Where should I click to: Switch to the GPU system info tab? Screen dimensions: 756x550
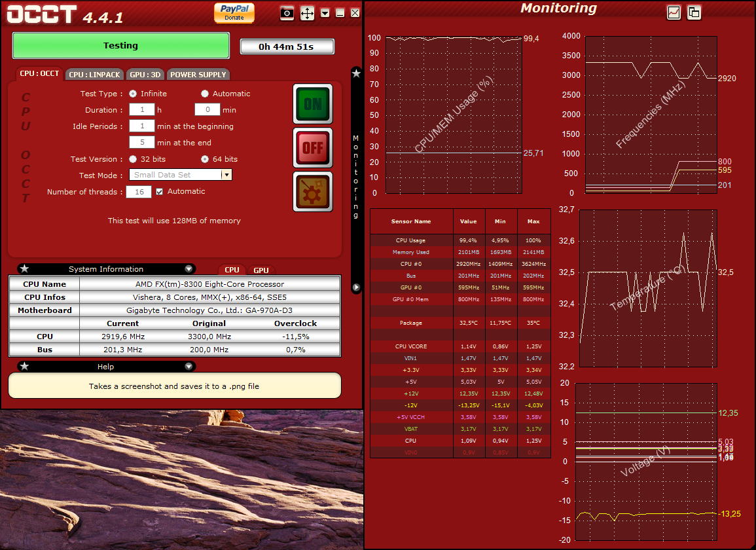(x=261, y=270)
